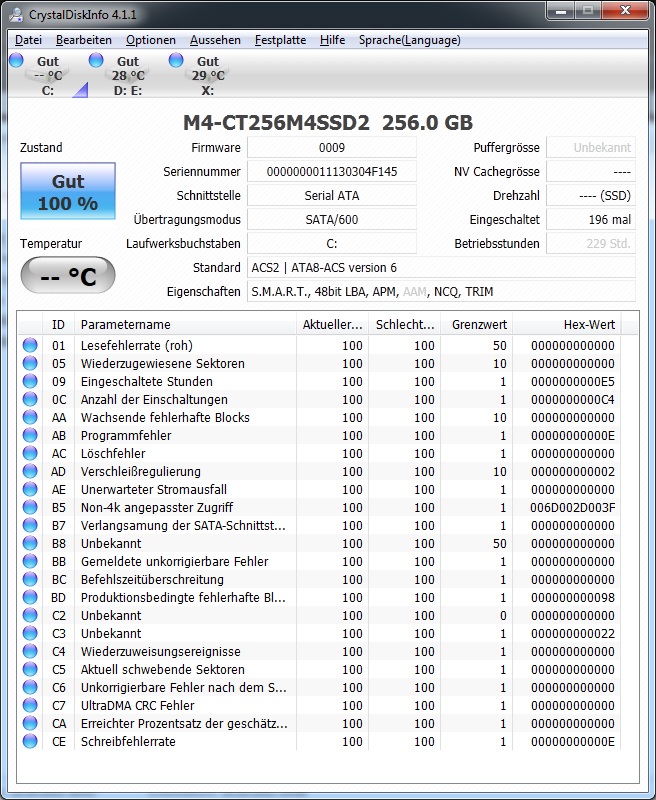Click status orb for row C2 Unbekannt

pos(30,615)
